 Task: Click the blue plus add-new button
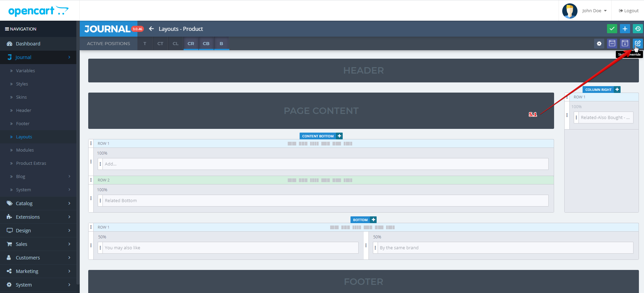tap(625, 29)
